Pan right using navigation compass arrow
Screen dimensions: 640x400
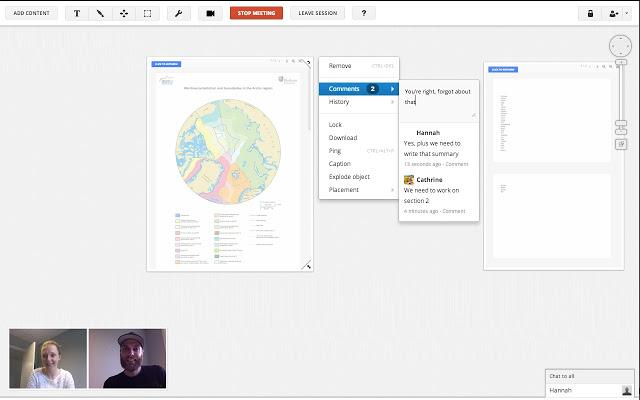(628, 46)
